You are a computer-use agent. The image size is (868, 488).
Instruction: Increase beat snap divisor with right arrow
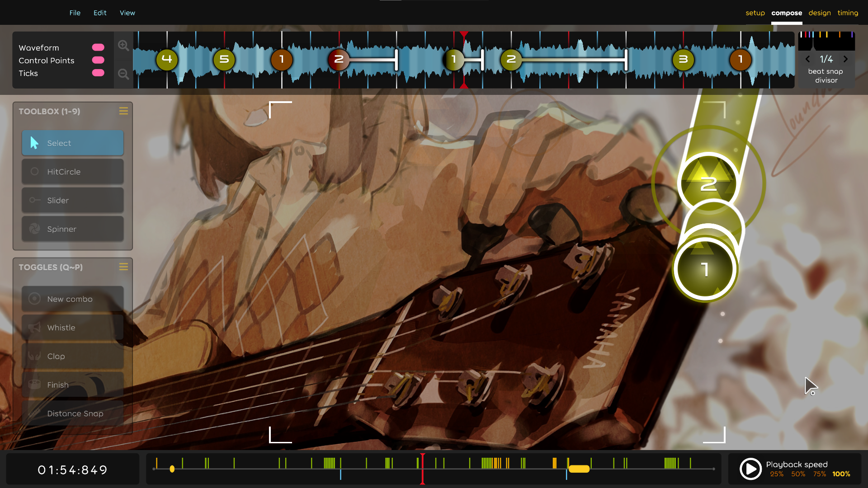pyautogui.click(x=845, y=59)
